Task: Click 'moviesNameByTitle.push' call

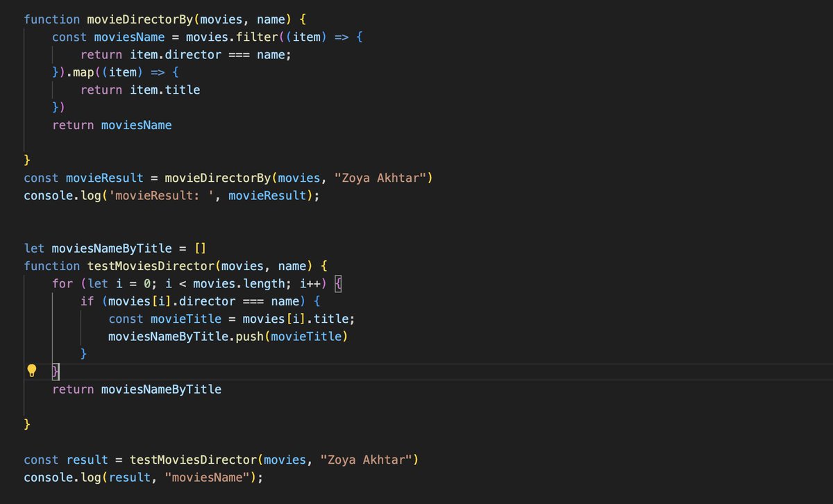Action: 186,337
